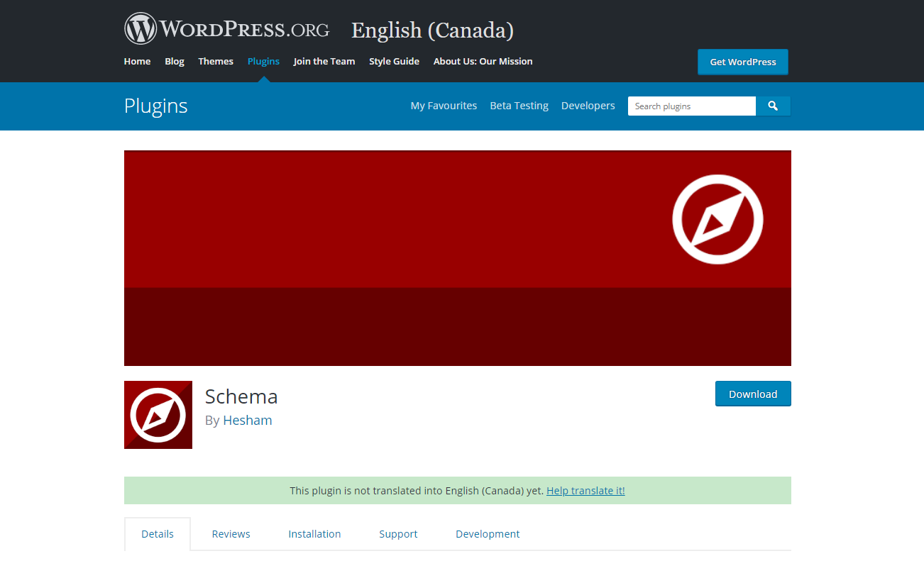Visit About Us: Our Mission
924x561 pixels.
(483, 61)
